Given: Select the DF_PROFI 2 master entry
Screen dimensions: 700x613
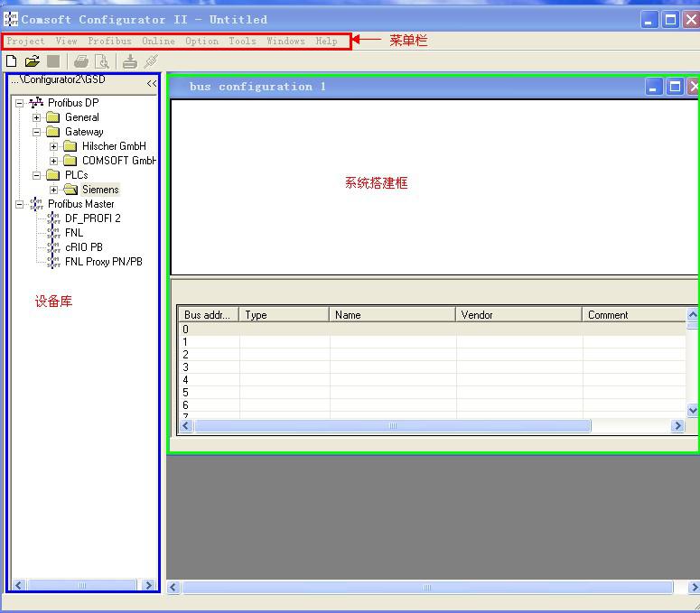Looking at the screenshot, I should pos(93,218).
